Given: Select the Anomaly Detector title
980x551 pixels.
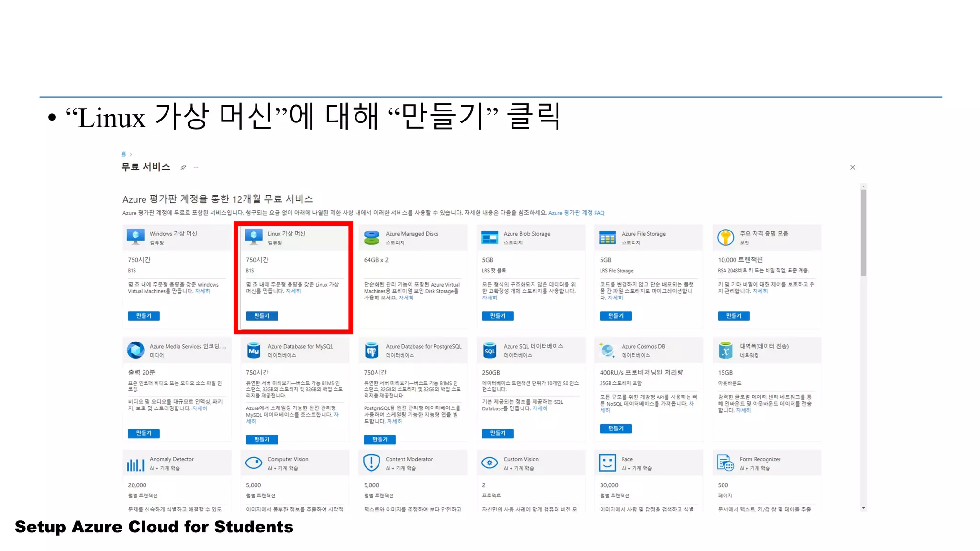Looking at the screenshot, I should coord(171,459).
